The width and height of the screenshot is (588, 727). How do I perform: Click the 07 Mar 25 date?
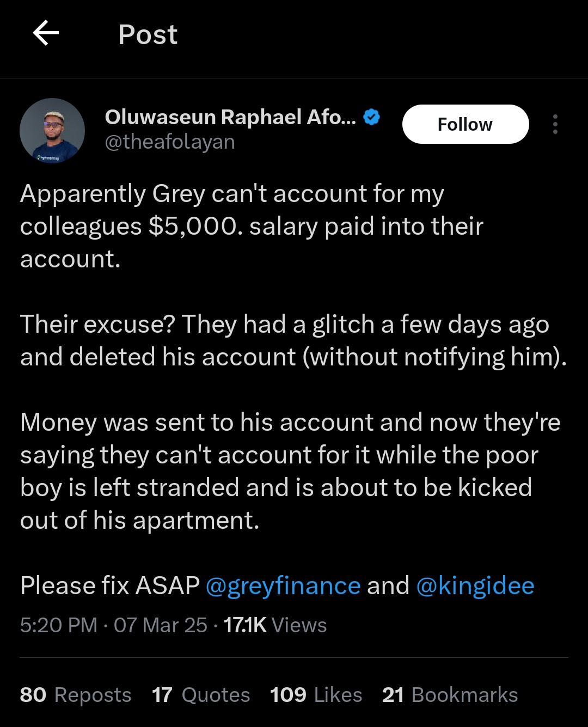point(161,625)
